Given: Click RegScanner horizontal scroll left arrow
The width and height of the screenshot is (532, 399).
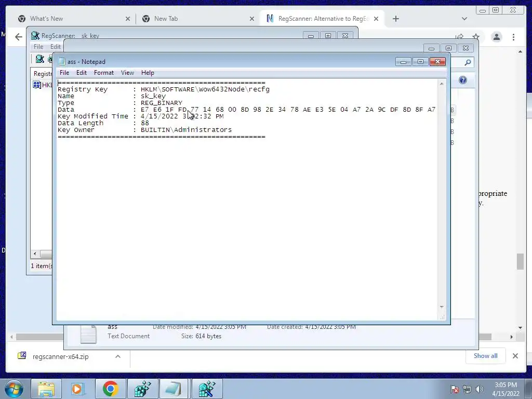Looking at the screenshot, I should point(35,254).
